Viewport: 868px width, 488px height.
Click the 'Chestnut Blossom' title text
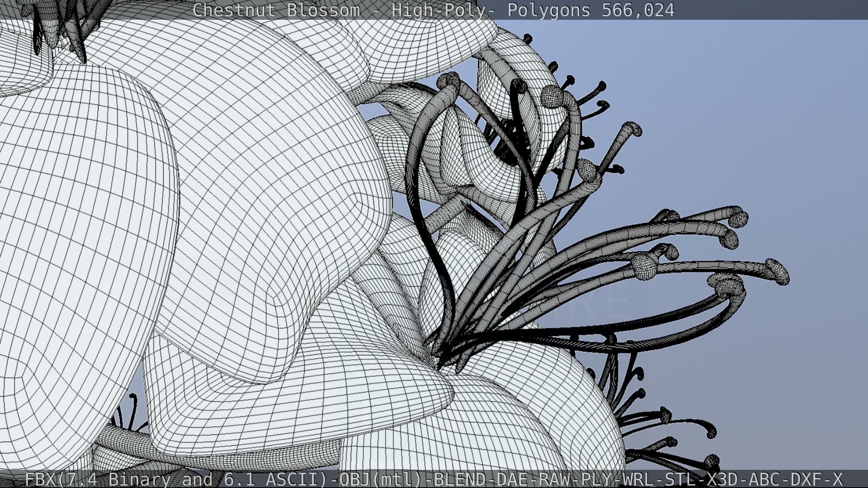pos(276,10)
